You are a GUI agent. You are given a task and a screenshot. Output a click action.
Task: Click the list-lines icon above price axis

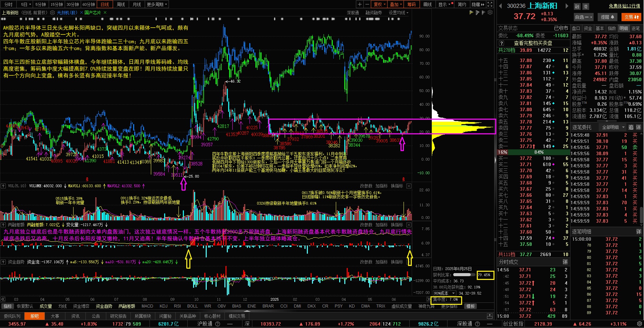[471, 13]
